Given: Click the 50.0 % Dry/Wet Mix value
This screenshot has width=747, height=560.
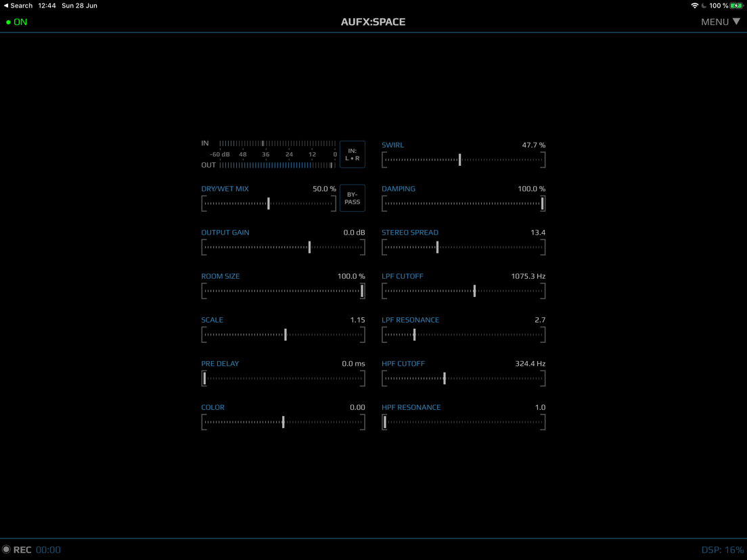Looking at the screenshot, I should (324, 189).
